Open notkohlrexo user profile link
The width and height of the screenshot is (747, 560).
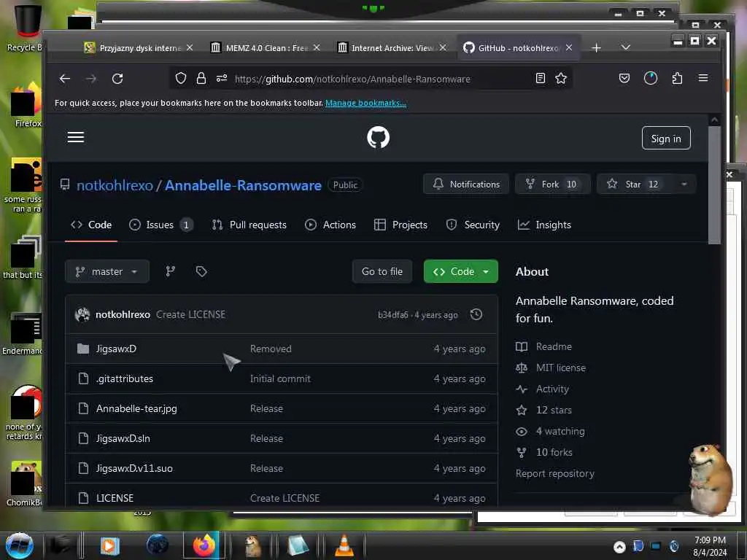point(115,185)
